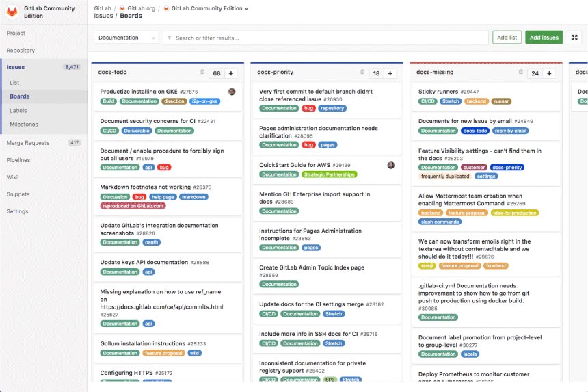
Task: Delete the docs-priority list trash icon
Action: click(x=362, y=72)
